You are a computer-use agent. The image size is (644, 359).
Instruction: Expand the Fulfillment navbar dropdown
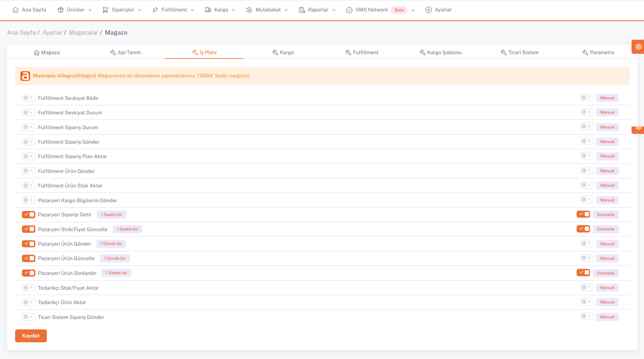click(192, 10)
